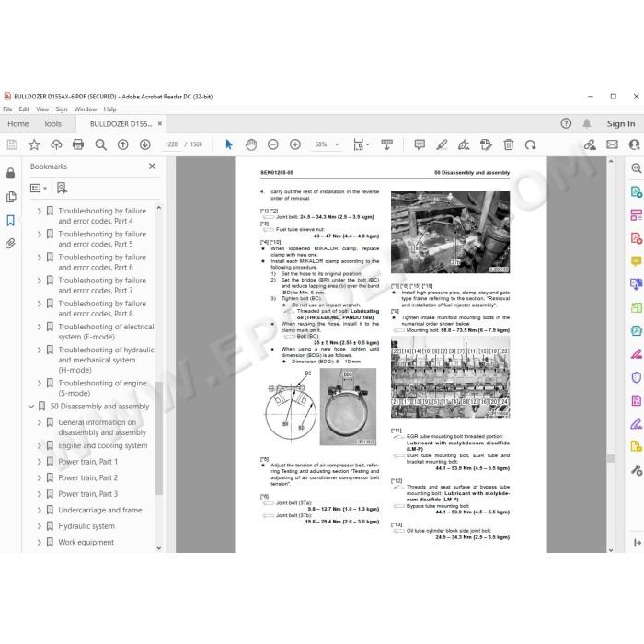The image size is (644, 644).
Task: Open the More Tools wrench icon
Action: click(637, 470)
